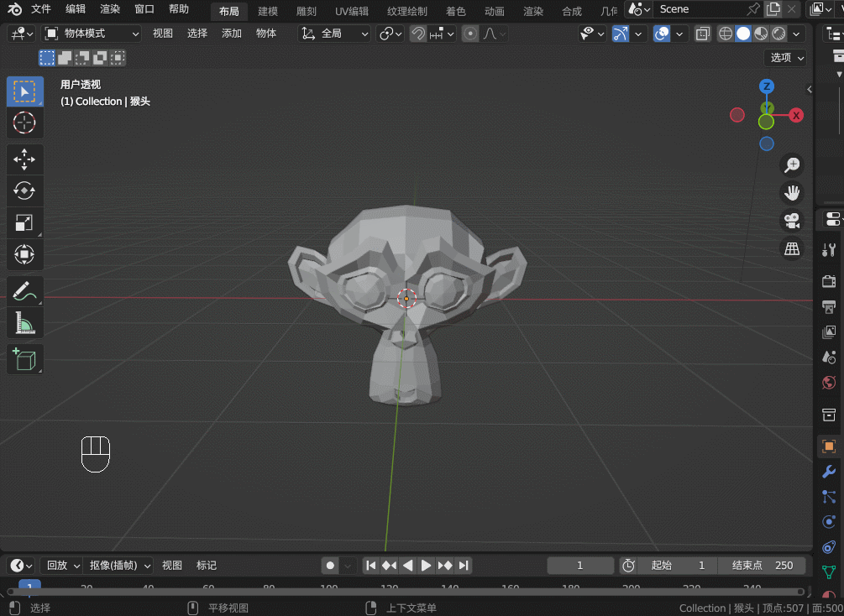
Task: Click the Z axis on navigation gizmo
Action: pos(767,86)
